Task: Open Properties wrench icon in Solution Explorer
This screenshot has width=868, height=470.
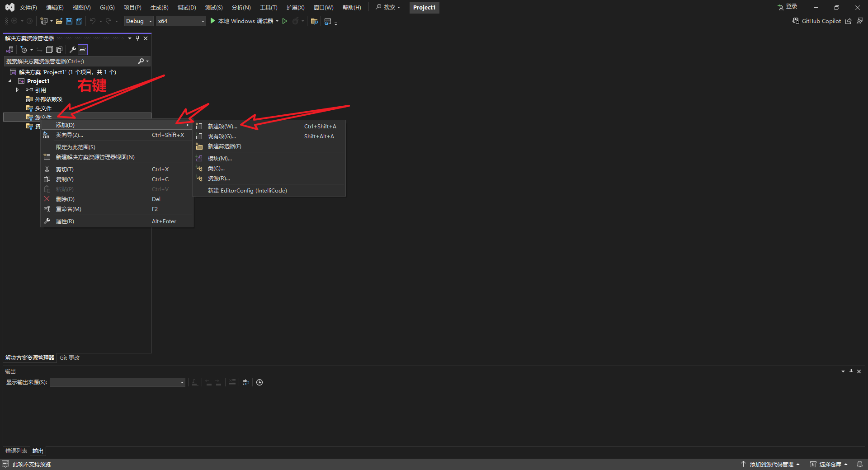Action: (72, 50)
